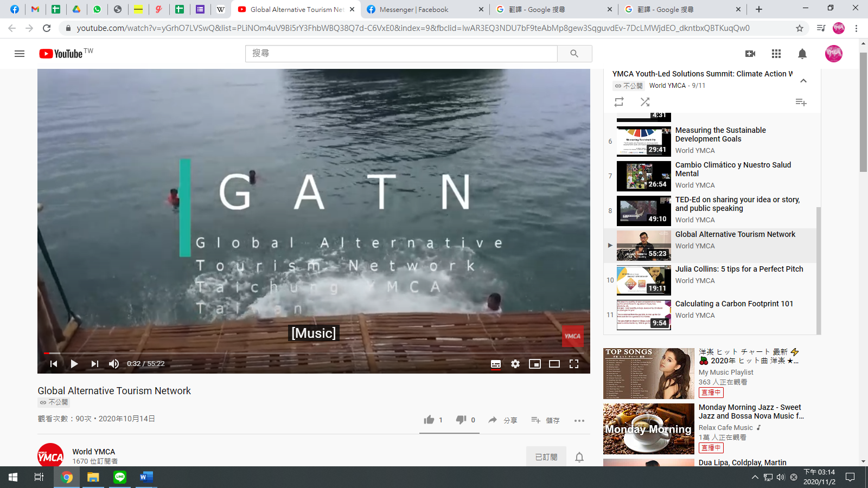Toggle playlist shuffle

coord(645,102)
